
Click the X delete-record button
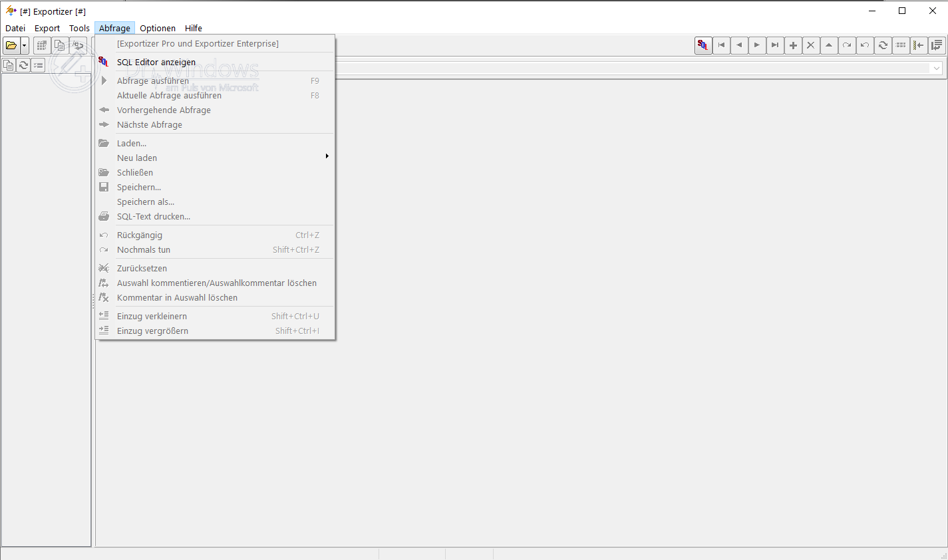pos(811,45)
